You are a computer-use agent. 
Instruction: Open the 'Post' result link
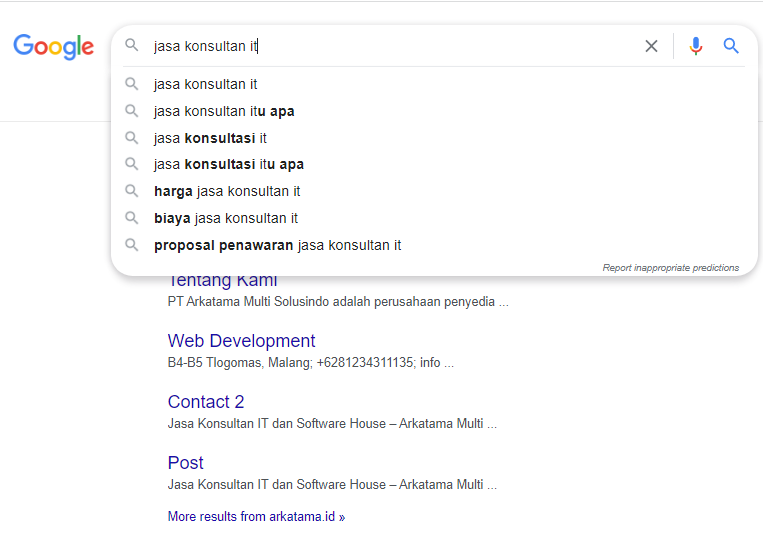185,463
